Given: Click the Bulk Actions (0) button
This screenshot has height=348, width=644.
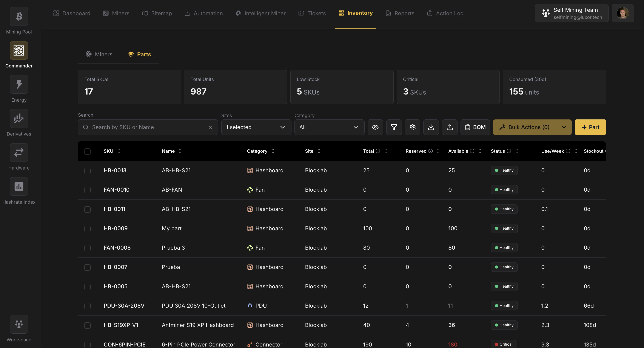Looking at the screenshot, I should (524, 127).
